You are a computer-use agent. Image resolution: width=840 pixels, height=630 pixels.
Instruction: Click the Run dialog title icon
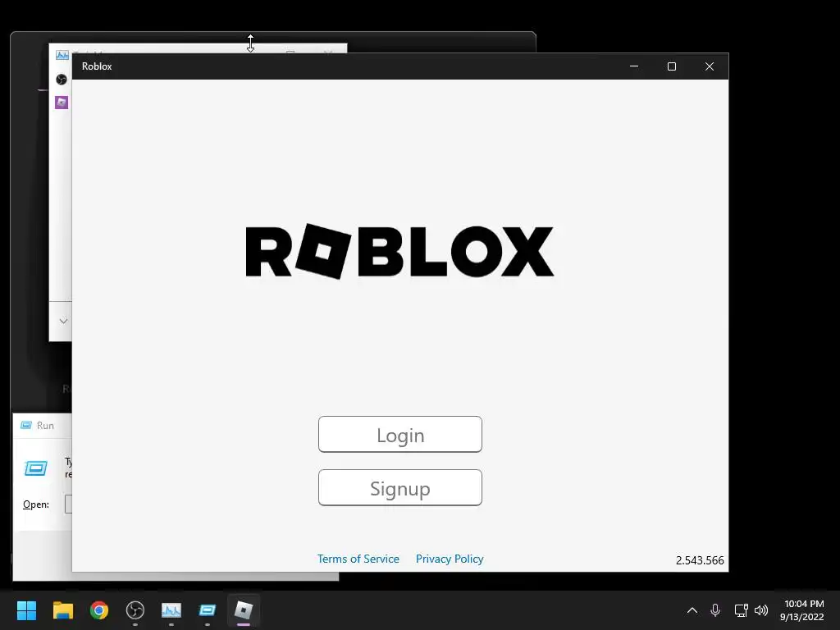click(26, 426)
